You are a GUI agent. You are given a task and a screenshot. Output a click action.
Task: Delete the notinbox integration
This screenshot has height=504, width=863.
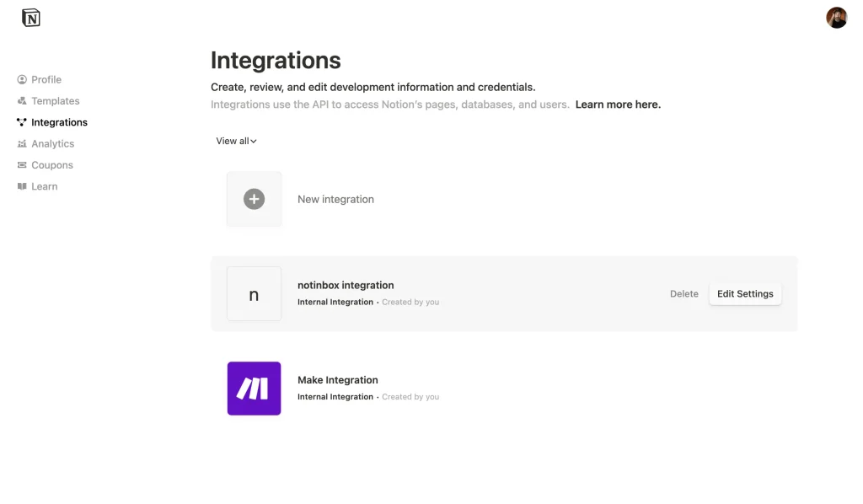point(683,294)
